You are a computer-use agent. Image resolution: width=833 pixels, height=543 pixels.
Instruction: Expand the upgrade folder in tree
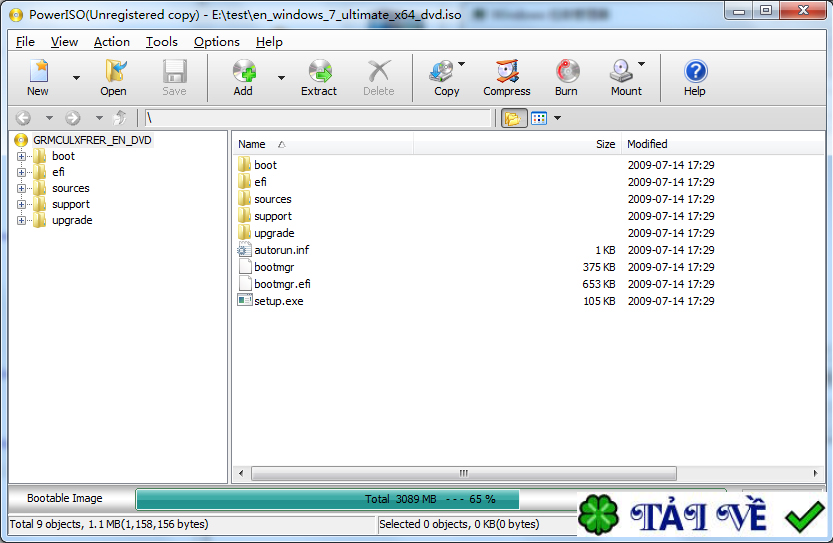pyautogui.click(x=21, y=220)
